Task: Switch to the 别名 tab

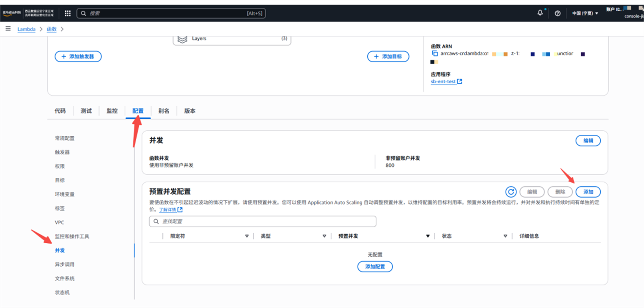Action: [164, 111]
